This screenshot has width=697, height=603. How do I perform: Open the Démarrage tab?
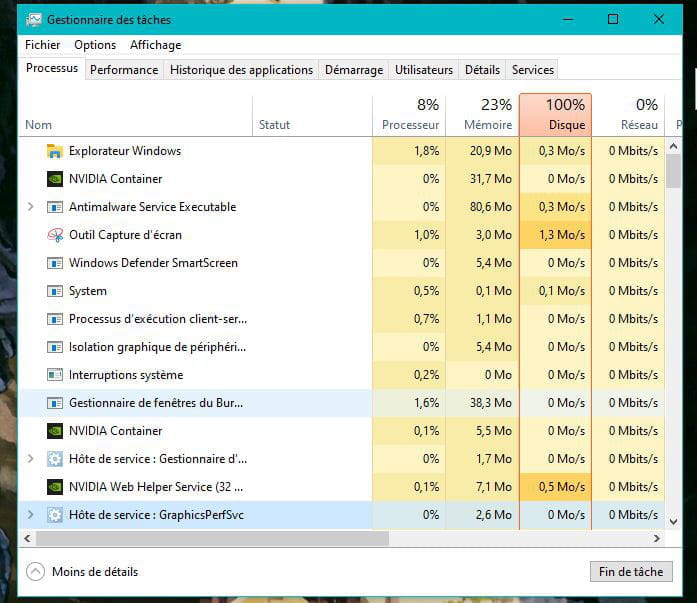[354, 70]
